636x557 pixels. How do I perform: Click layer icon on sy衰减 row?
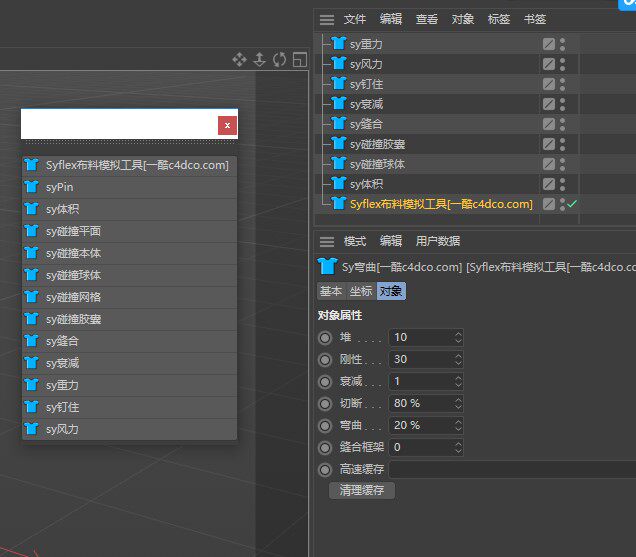pos(549,104)
